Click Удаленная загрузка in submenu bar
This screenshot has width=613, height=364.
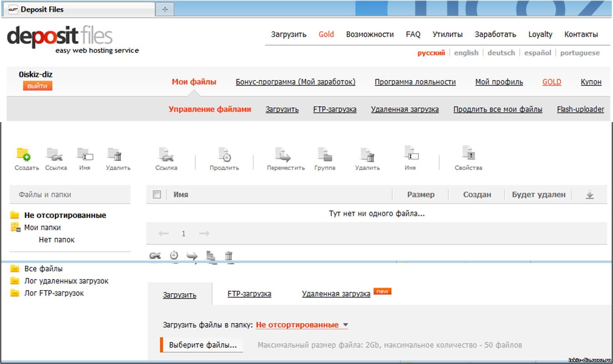(405, 109)
